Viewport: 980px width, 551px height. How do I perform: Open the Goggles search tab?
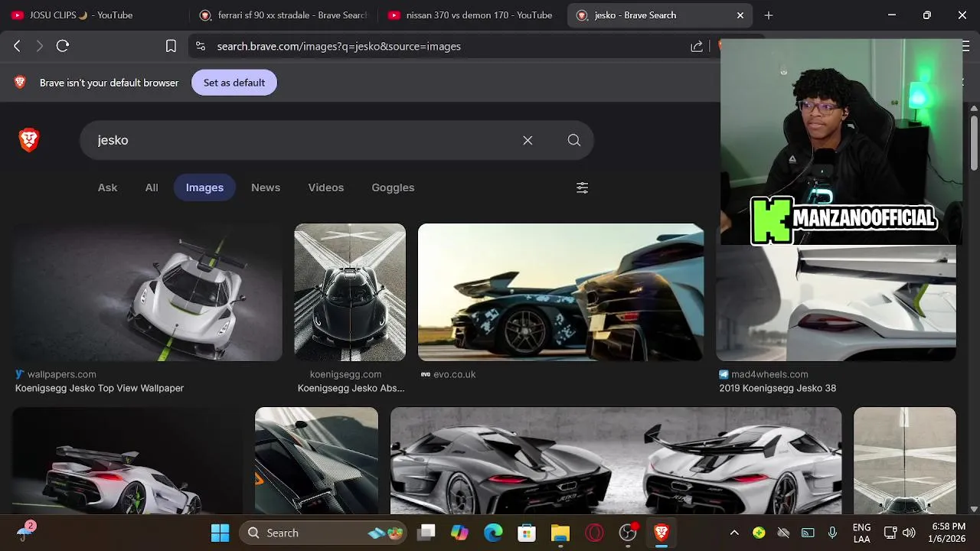[x=393, y=187]
